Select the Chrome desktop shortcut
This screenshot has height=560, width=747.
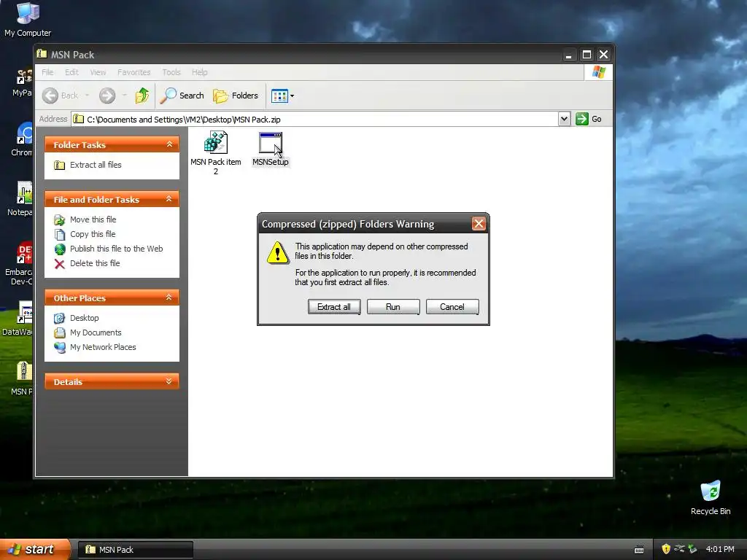(x=23, y=139)
